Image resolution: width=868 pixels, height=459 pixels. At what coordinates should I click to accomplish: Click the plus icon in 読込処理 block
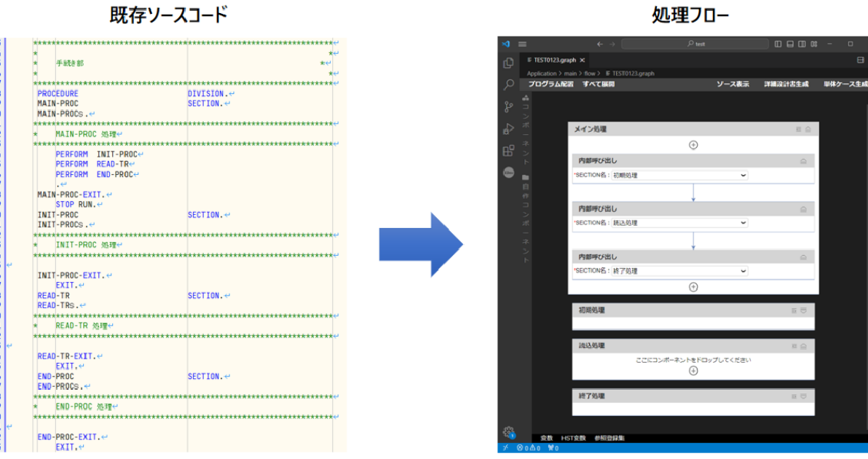pyautogui.click(x=693, y=371)
